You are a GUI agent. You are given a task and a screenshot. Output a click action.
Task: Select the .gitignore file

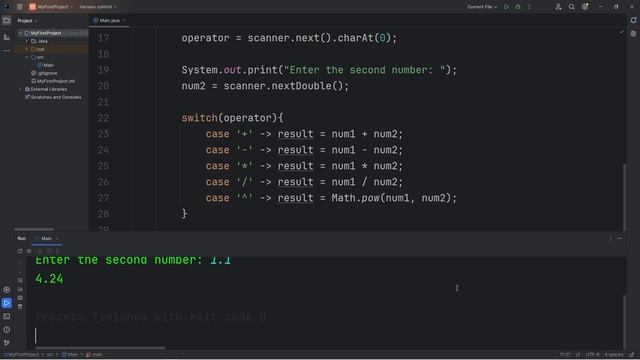pyautogui.click(x=44, y=73)
